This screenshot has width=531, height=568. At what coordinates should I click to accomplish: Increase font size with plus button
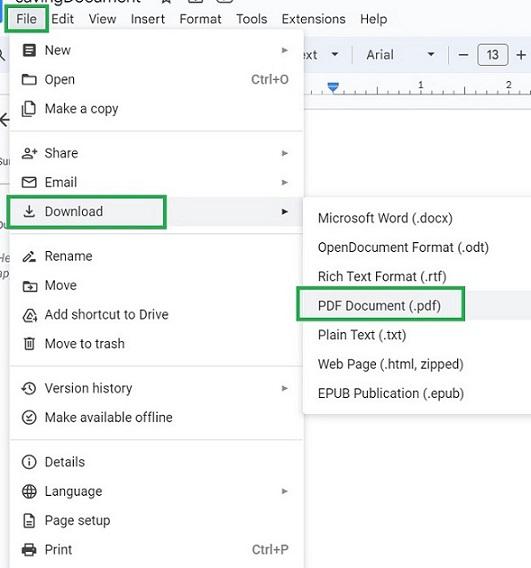click(521, 55)
